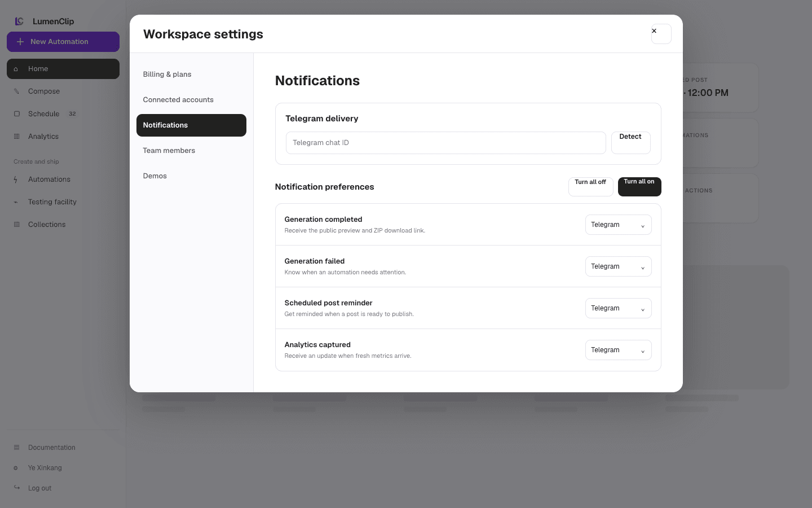Close the Workspace settings dialog
The height and width of the screenshot is (508, 812).
pyautogui.click(x=661, y=34)
